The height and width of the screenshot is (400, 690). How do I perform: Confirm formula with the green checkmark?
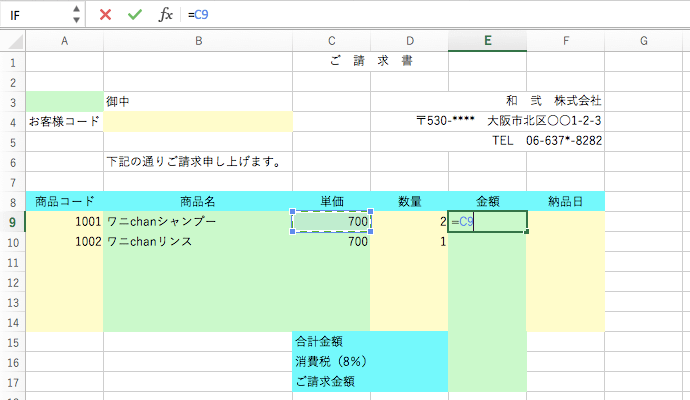click(x=135, y=15)
